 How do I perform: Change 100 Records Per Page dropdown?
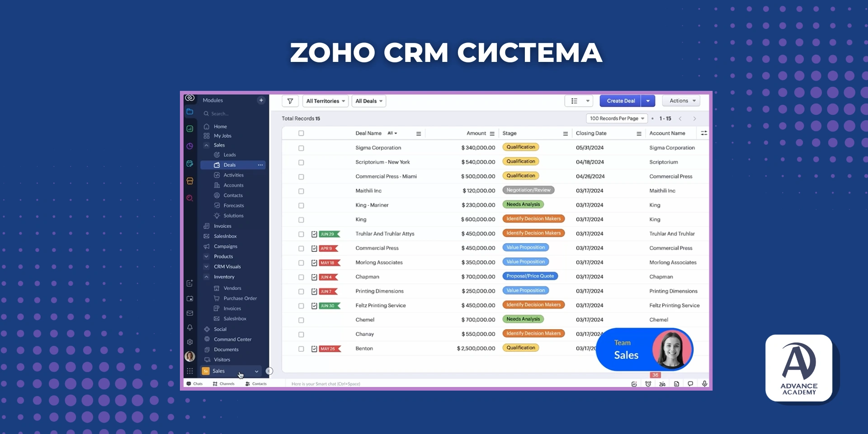tap(617, 118)
